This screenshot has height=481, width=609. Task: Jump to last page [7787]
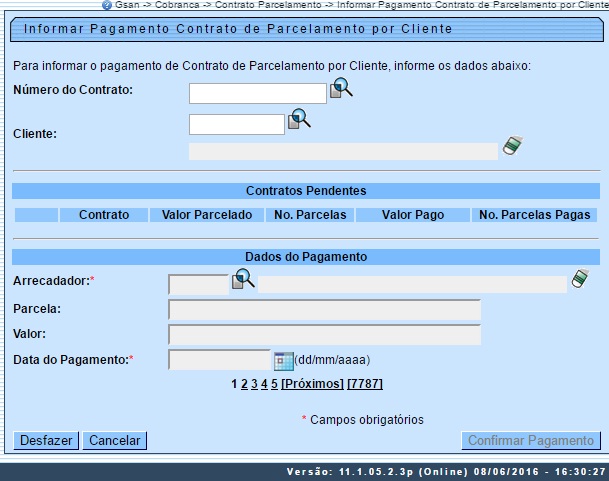(365, 384)
